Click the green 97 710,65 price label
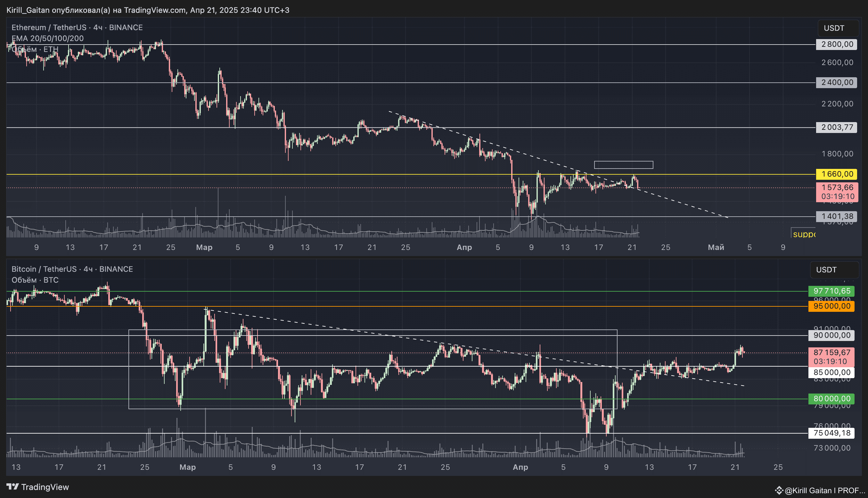The image size is (868, 498). pos(831,291)
